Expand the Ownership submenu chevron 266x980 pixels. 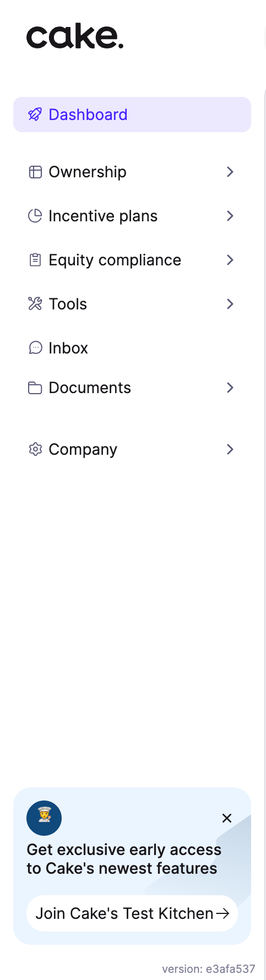(230, 172)
